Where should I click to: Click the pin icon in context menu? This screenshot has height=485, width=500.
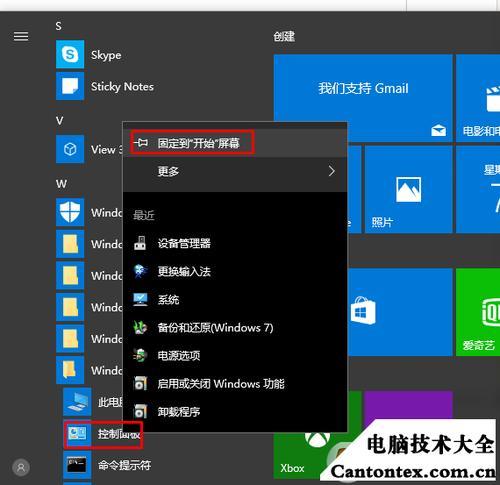click(141, 143)
